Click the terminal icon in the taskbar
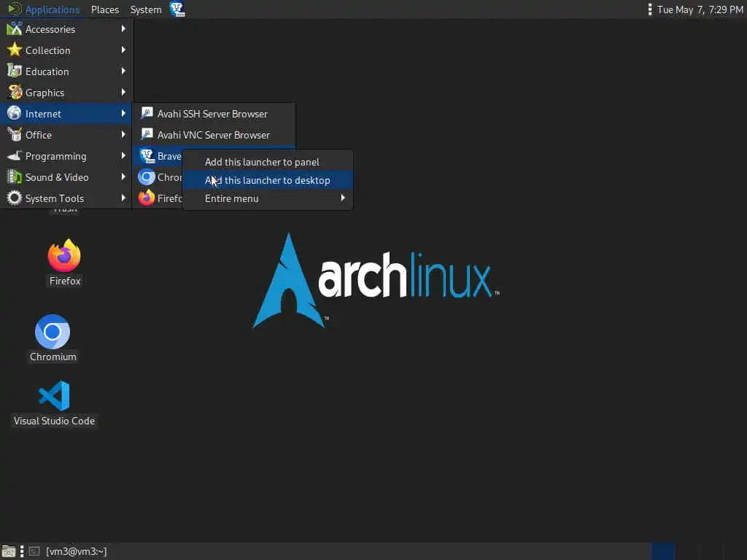This screenshot has width=747, height=560. tap(34, 551)
